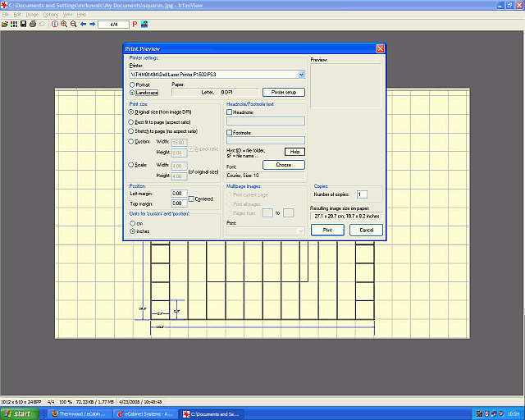Open the Image menu
This screenshot has width=525, height=420.
point(32,15)
